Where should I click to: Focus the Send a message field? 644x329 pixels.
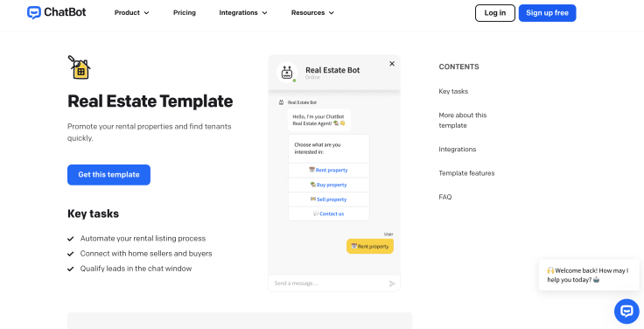click(x=329, y=283)
